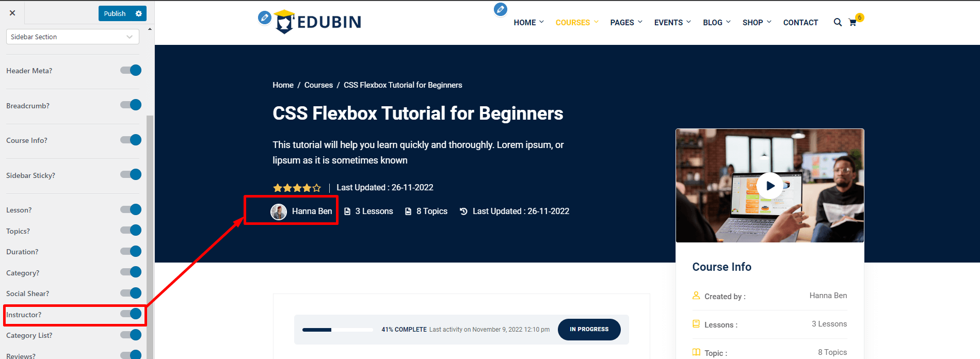Open the search magnifier icon in header
The height and width of the screenshot is (359, 980).
[838, 22]
